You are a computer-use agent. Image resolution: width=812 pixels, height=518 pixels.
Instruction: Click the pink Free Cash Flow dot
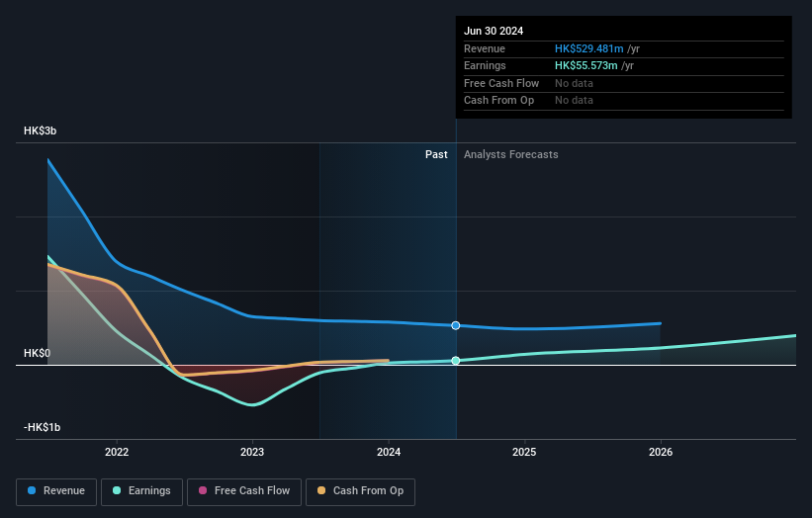[x=203, y=490]
